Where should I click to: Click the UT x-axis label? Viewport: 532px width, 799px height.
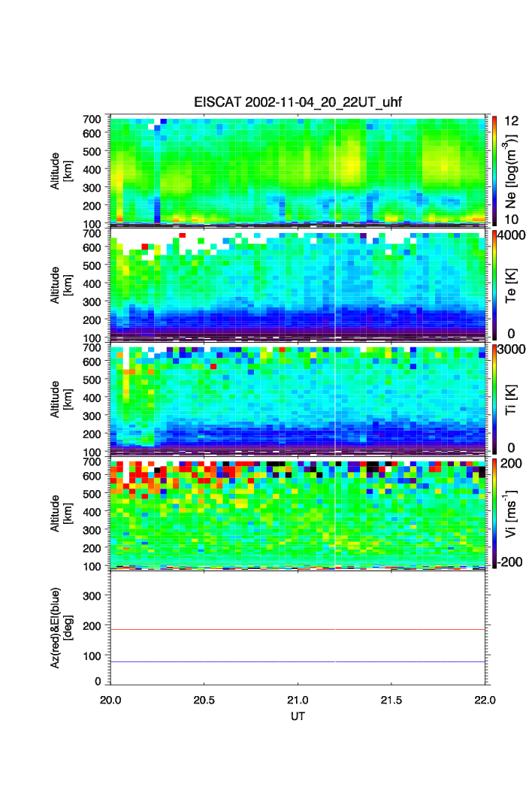click(298, 716)
